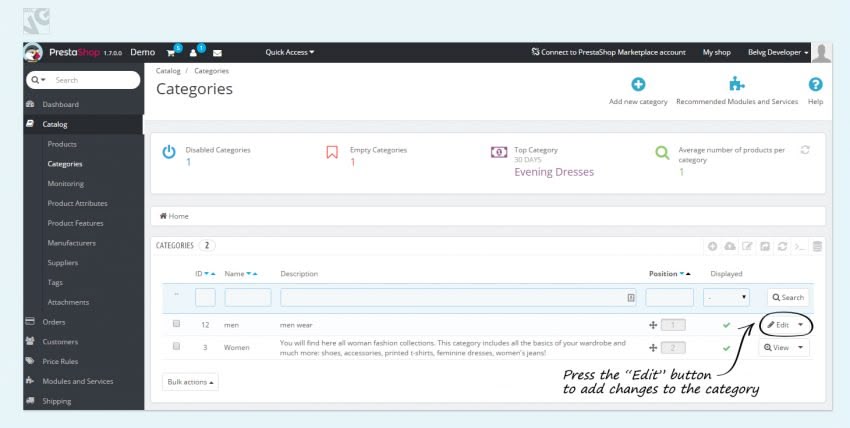The width and height of the screenshot is (850, 428).
Task: Open the Tags submenu
Action: [x=55, y=282]
